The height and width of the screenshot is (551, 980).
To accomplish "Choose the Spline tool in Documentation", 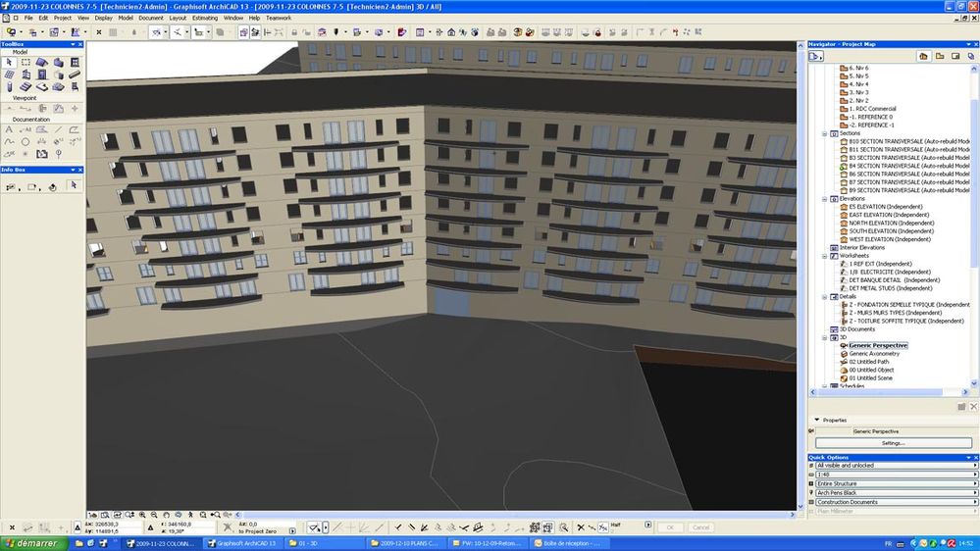I will 10,142.
